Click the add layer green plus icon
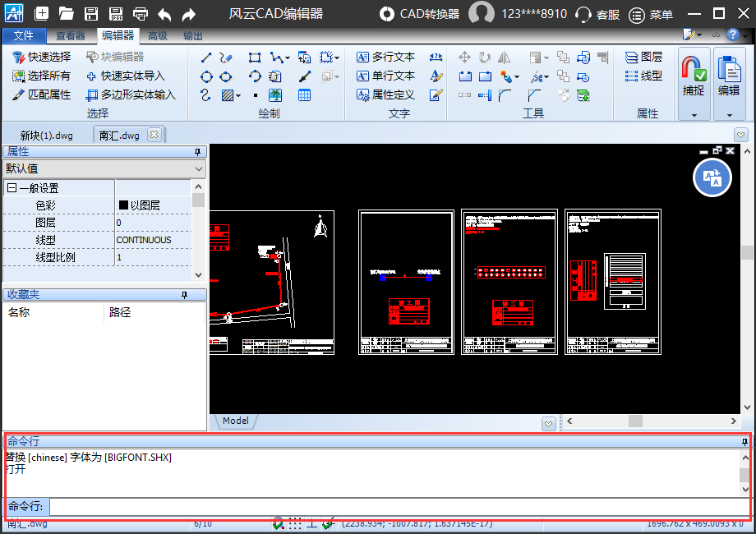Screen dimensions: 756x534 [583, 95]
